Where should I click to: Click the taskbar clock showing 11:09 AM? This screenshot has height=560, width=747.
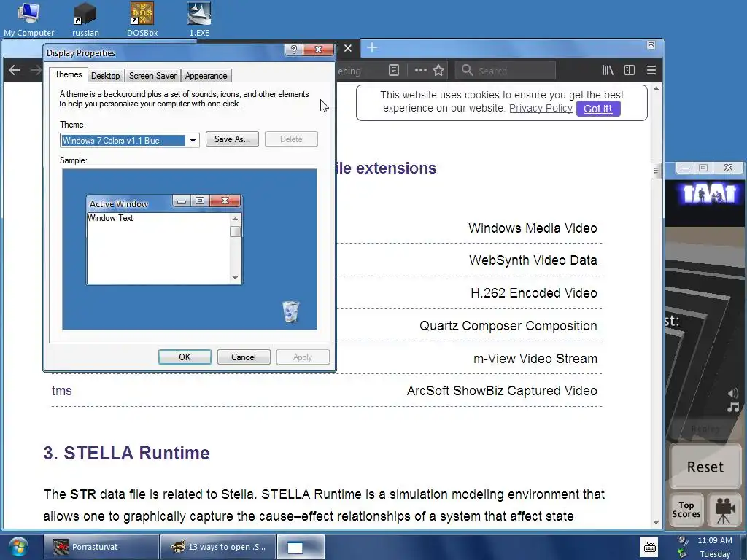tap(715, 540)
